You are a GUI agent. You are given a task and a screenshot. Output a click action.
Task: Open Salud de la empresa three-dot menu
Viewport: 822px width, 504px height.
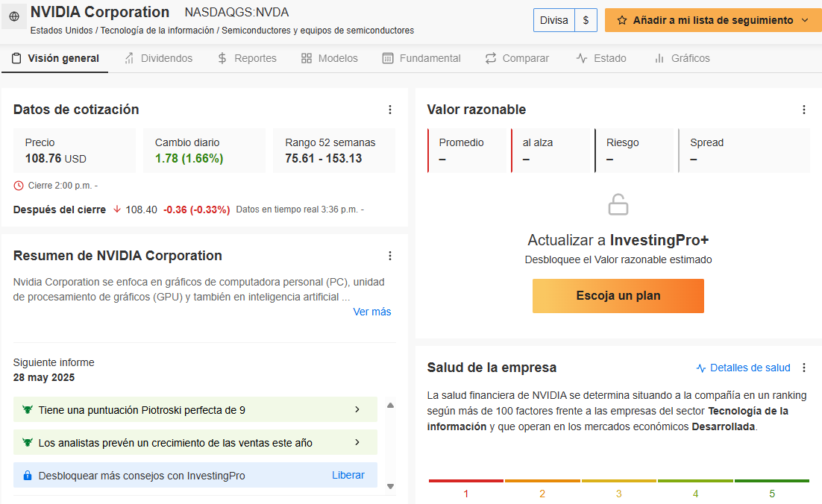(803, 368)
